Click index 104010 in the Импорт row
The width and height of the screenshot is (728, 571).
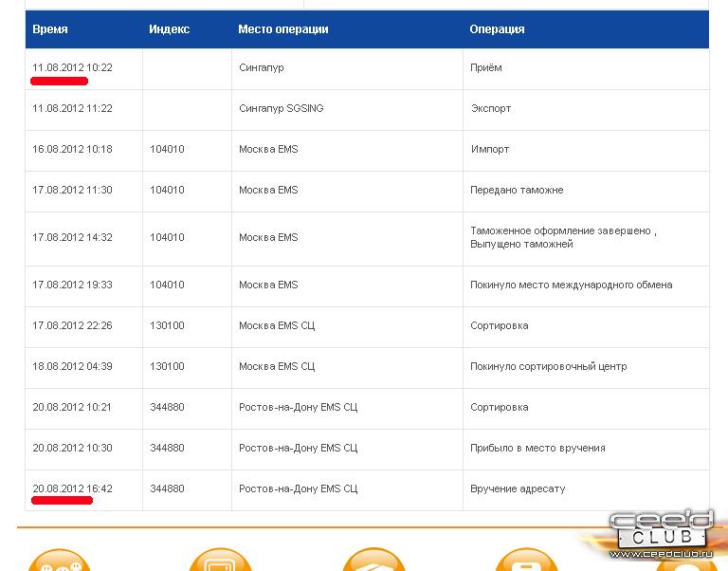point(167,149)
